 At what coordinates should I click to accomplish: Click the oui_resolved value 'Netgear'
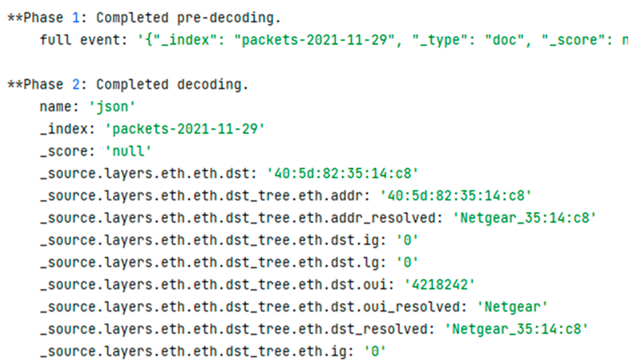(512, 307)
